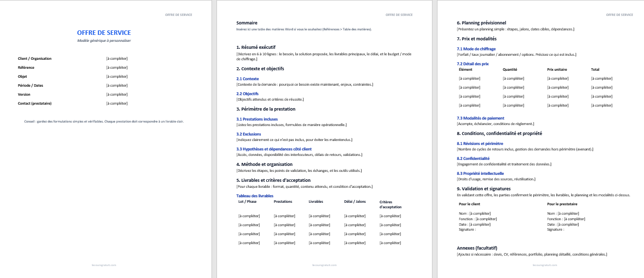Select the 1. Résumé exécutif heading

click(x=256, y=47)
